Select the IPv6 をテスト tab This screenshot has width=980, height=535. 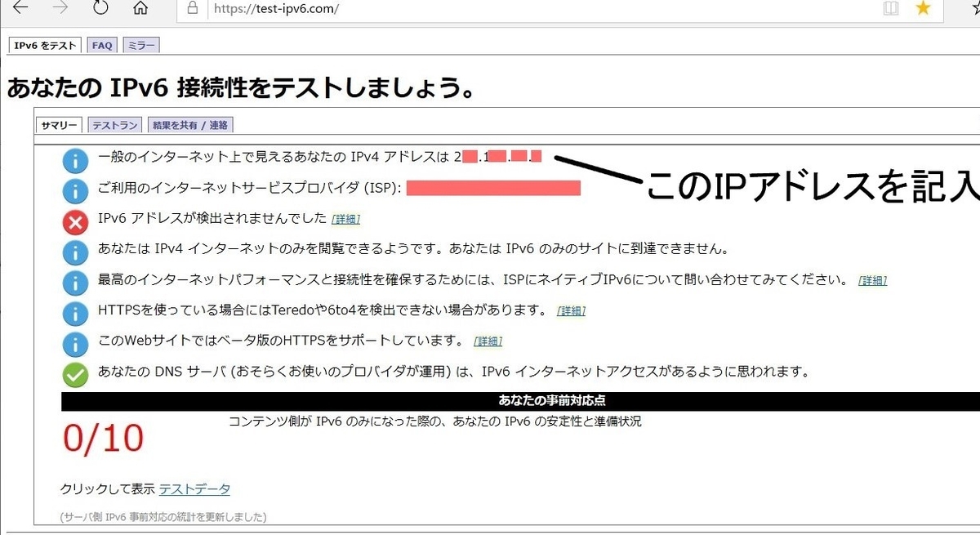47,46
